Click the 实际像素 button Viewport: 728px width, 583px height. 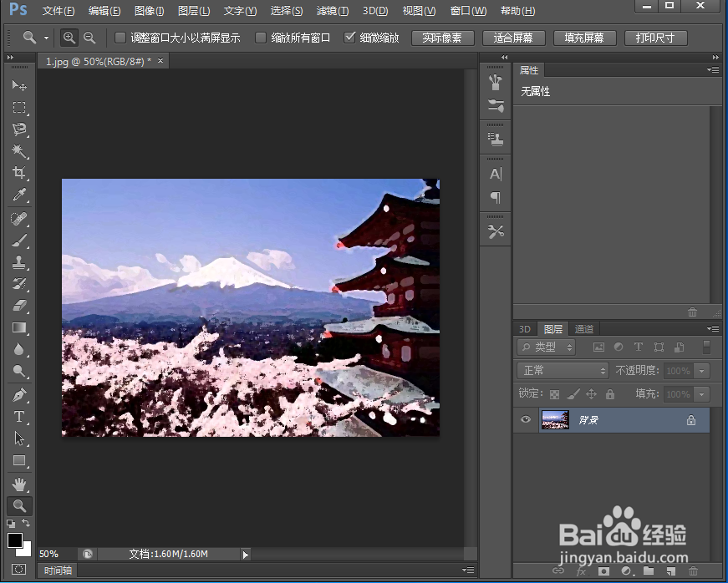(443, 37)
